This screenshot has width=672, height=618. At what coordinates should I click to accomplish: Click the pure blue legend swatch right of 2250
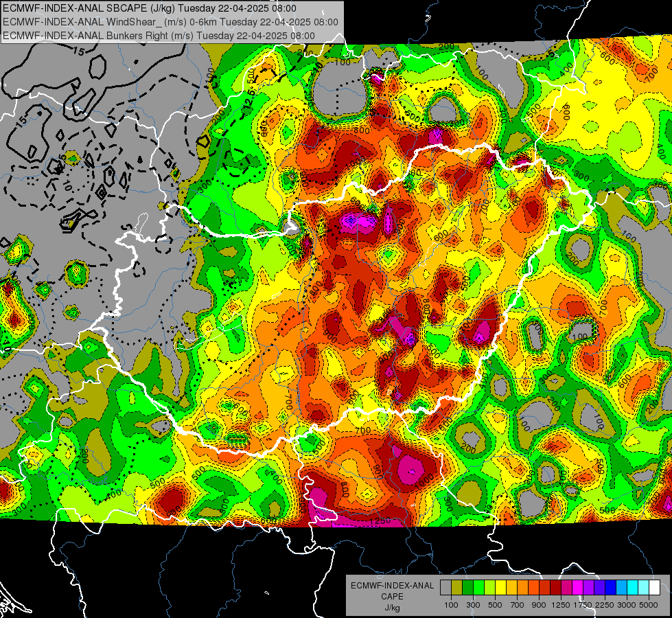point(611,587)
